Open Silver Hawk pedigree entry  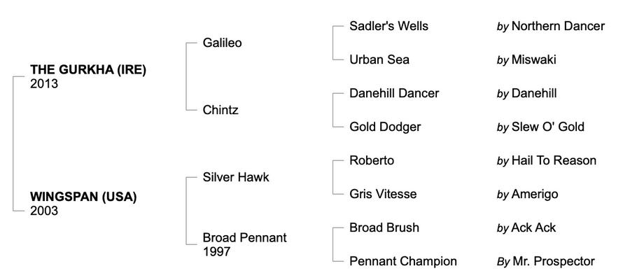click(235, 177)
